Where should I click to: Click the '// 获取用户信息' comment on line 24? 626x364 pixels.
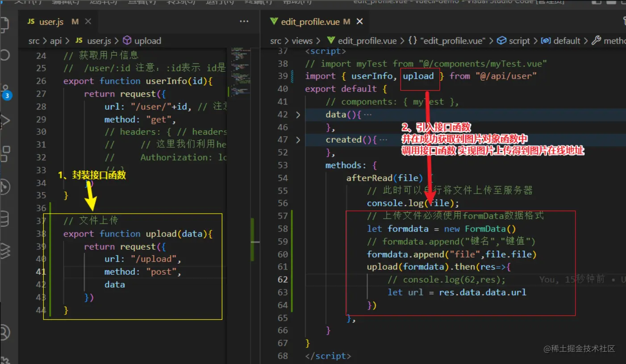point(101,55)
